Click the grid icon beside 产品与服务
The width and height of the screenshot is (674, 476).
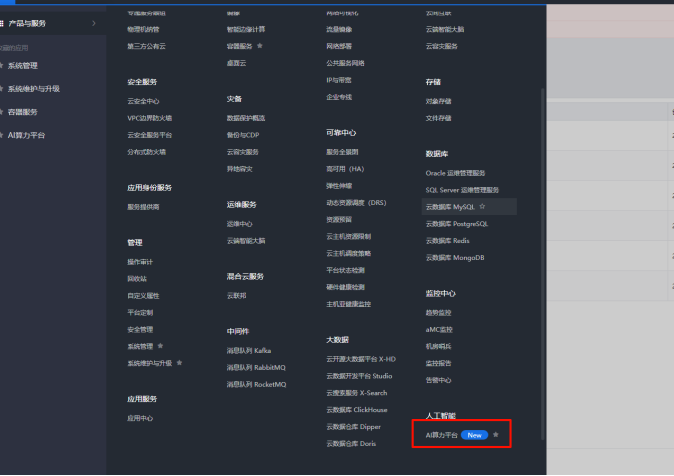point(2,23)
